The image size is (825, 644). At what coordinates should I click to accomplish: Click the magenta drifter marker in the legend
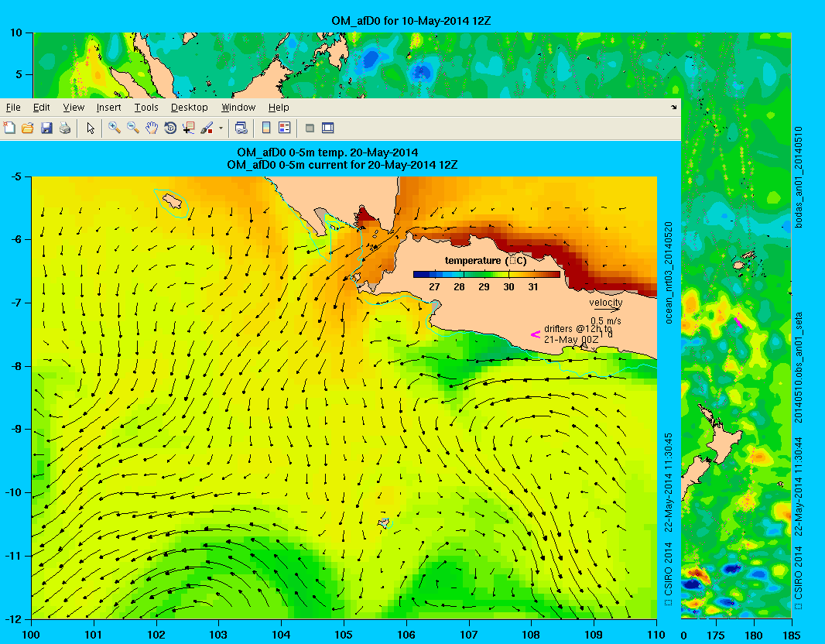coord(536,334)
